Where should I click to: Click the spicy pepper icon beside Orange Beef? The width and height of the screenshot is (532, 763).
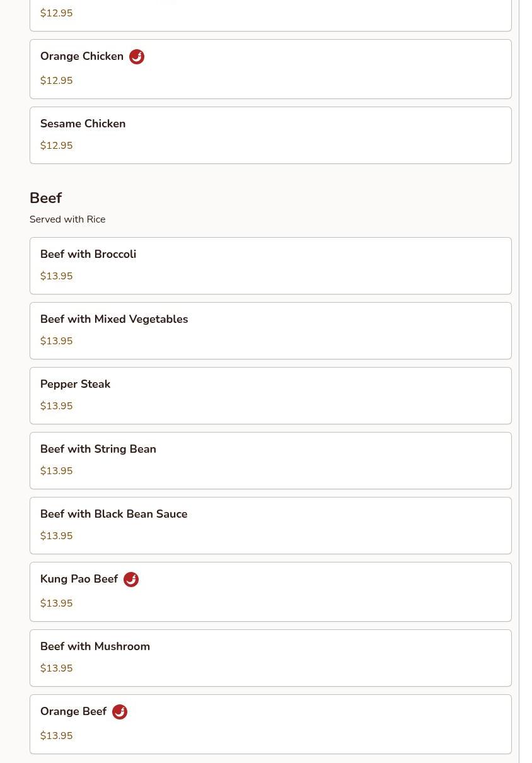(120, 712)
